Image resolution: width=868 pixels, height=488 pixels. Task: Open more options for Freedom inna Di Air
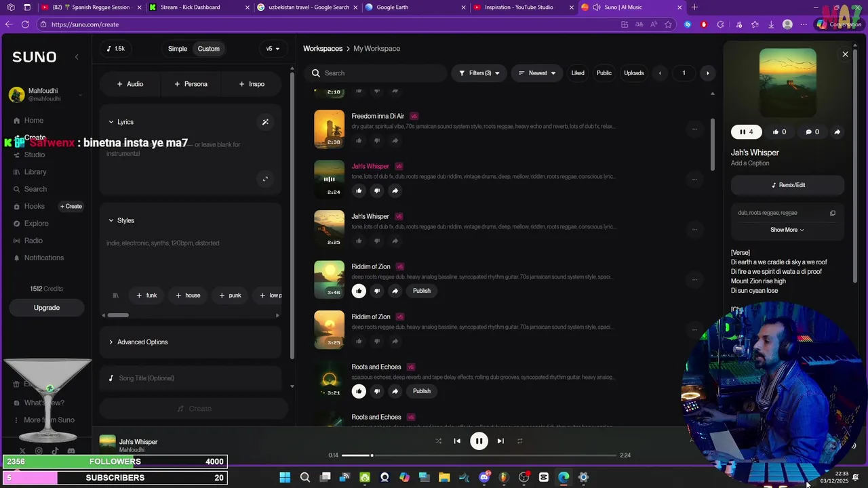[x=694, y=129]
